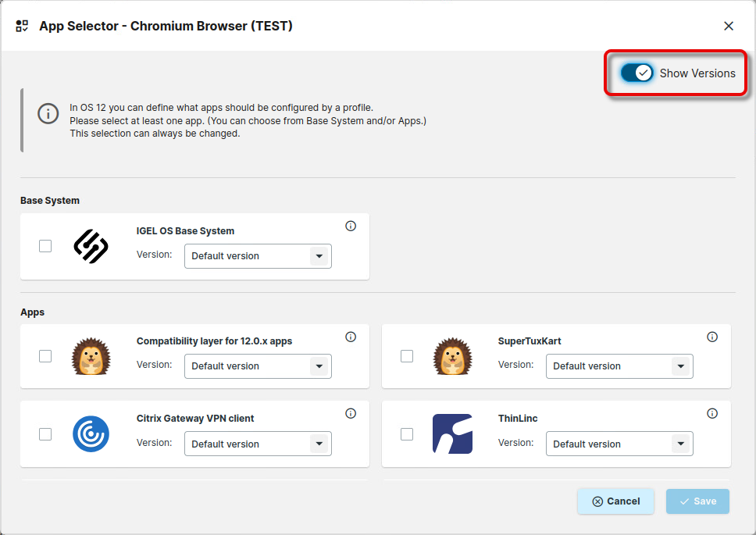Image resolution: width=756 pixels, height=535 pixels.
Task: Enable the ThinLinc app checkbox
Action: (407, 434)
